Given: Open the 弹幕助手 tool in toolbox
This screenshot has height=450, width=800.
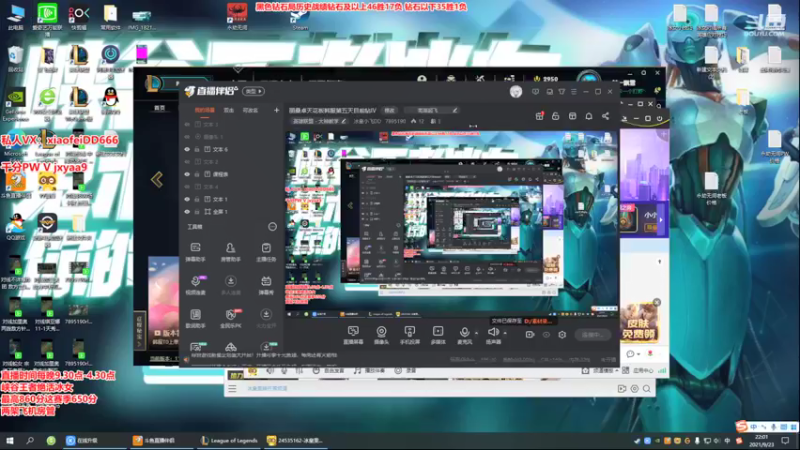Looking at the screenshot, I should coord(195,252).
